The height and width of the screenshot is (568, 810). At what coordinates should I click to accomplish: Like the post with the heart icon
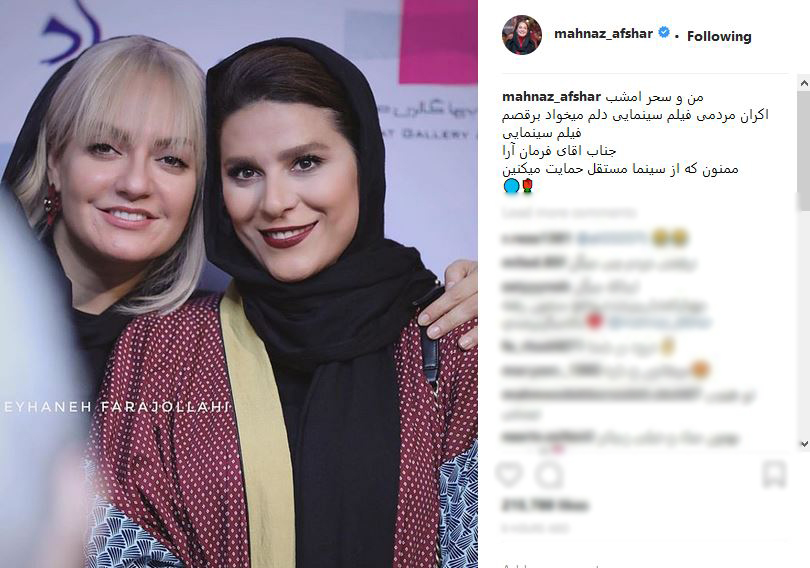coord(510,475)
